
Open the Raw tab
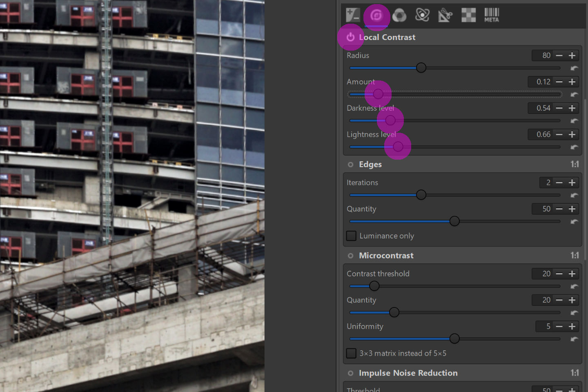469,15
